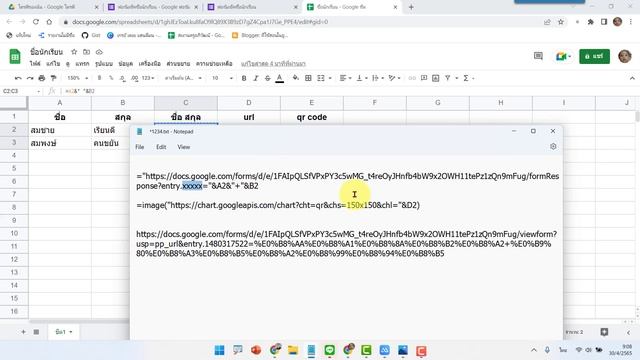The width and height of the screenshot is (640, 360).
Task: Open the sheet tab options arrow
Action: (x=71, y=332)
